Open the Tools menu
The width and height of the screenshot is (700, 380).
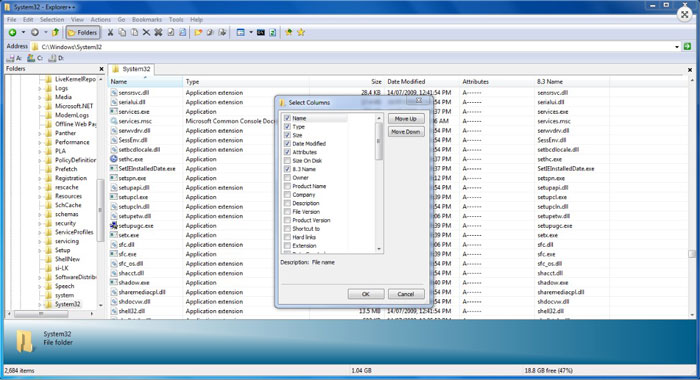coord(176,20)
